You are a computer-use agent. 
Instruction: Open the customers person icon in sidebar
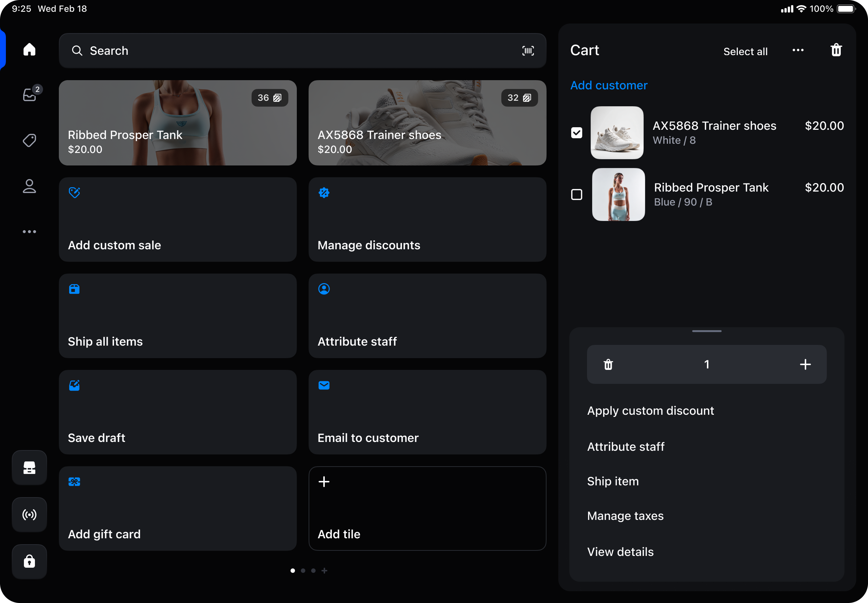coord(29,186)
